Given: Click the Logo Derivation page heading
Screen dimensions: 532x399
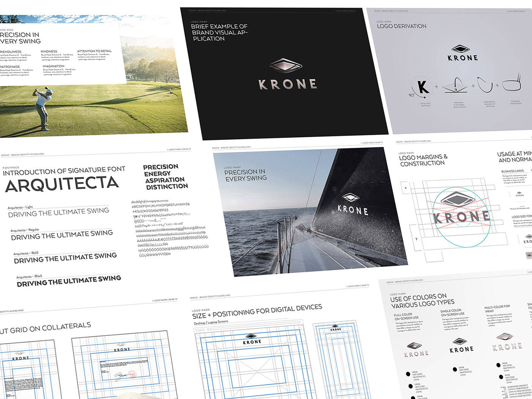Looking at the screenshot, I should point(401,26).
